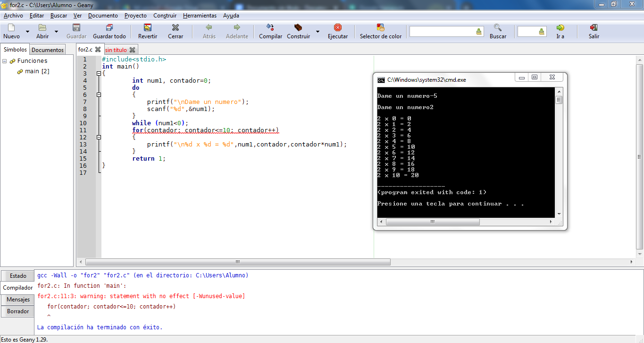Screen dimensions: 644x343
Task: Show the Estado message tab
Action: 18,276
